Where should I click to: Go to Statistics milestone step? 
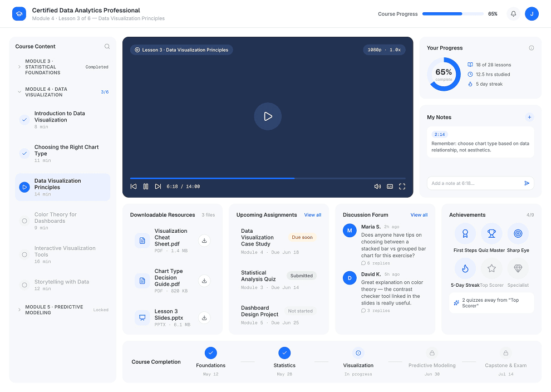point(284,352)
